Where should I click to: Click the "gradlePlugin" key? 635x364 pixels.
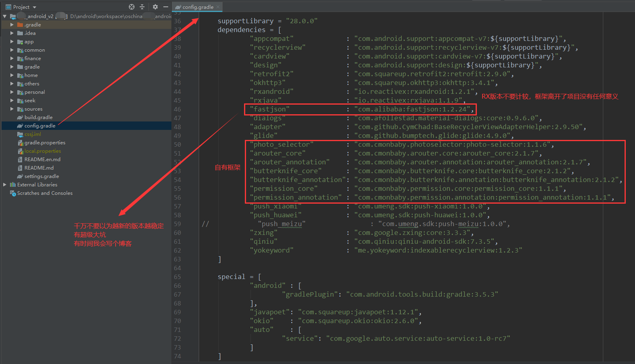310,294
